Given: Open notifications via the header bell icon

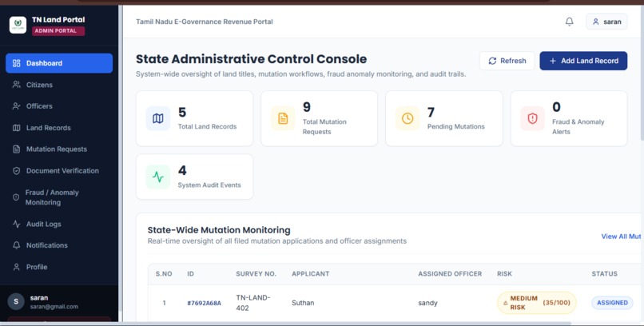Looking at the screenshot, I should [x=569, y=22].
